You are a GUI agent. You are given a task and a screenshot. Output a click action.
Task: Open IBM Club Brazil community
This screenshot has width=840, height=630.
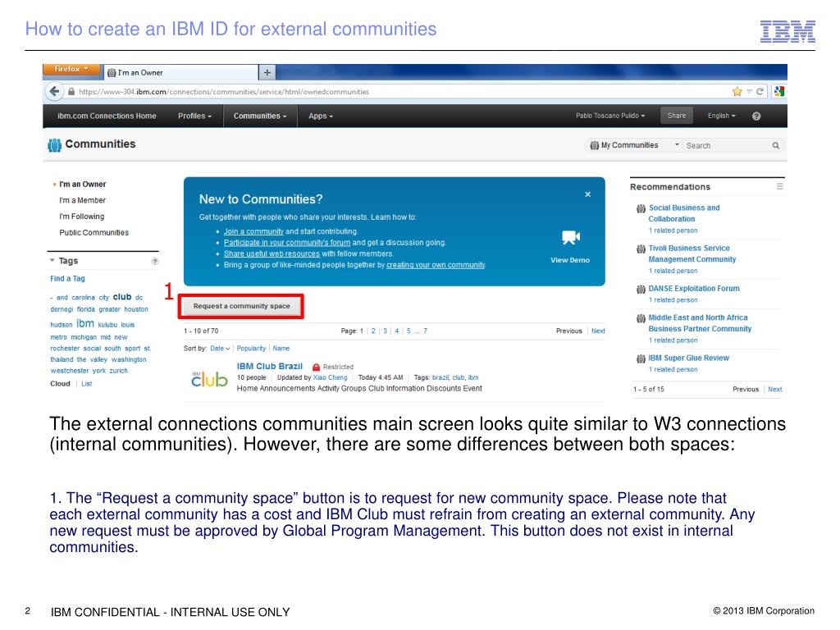click(269, 367)
